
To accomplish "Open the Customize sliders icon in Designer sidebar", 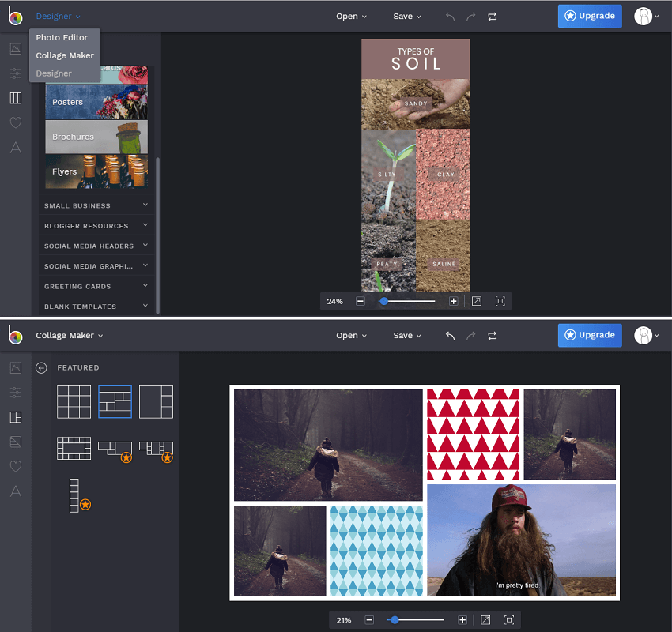I will coord(16,73).
